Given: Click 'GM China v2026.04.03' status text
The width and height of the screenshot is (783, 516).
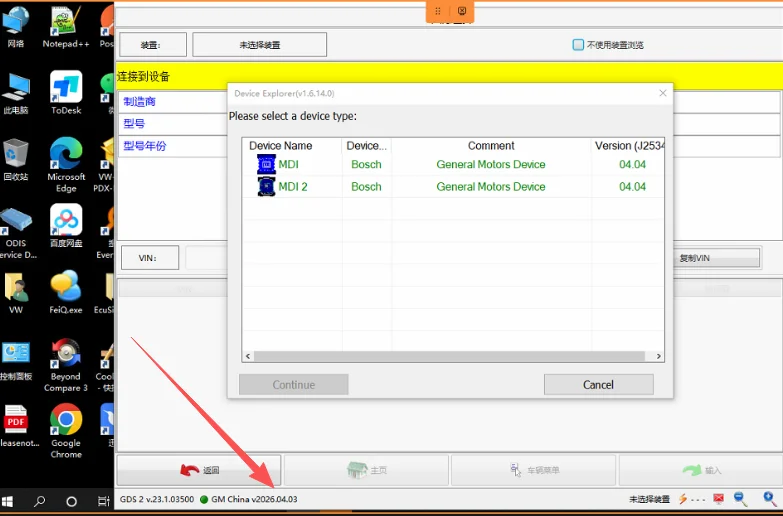Looking at the screenshot, I should click(254, 499).
